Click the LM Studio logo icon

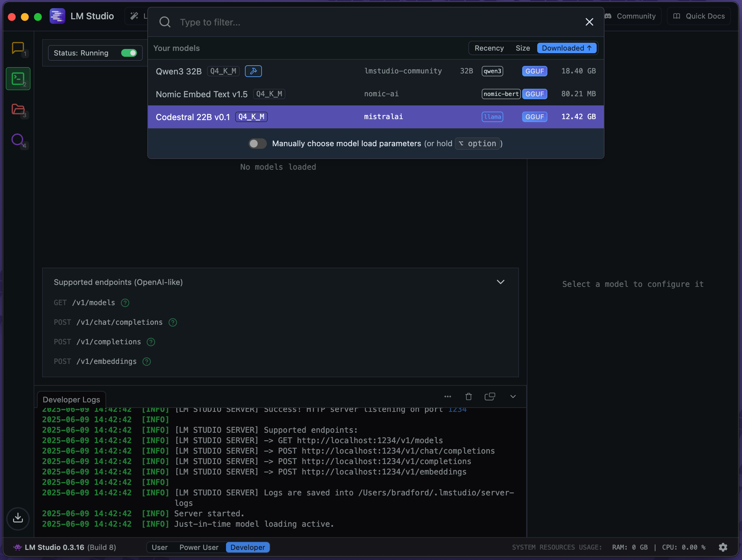57,16
